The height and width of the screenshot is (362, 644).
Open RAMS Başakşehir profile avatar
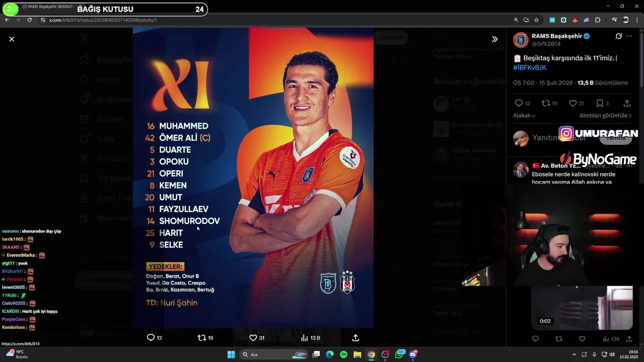[x=521, y=40]
